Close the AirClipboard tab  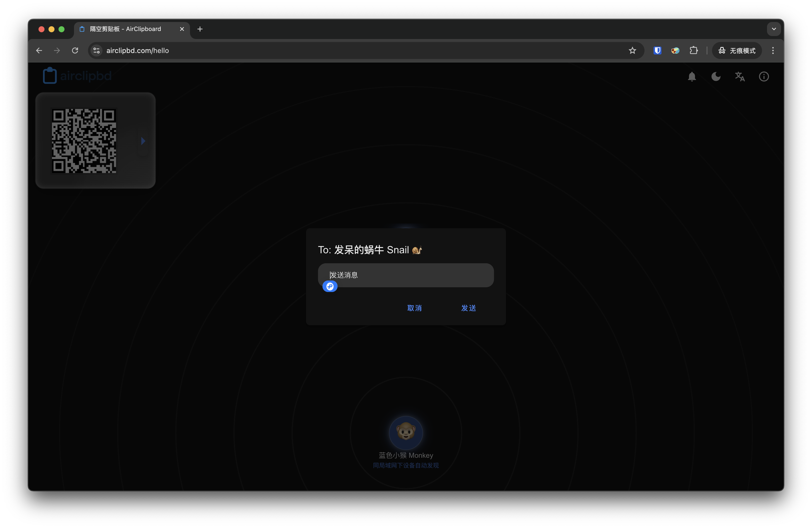[182, 29]
